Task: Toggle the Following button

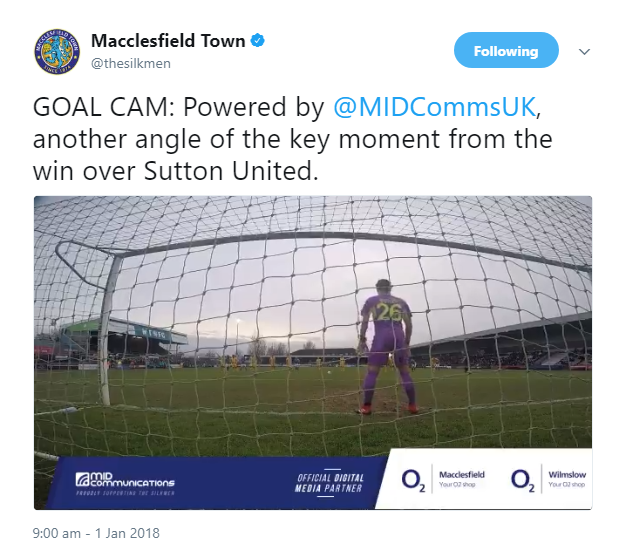Action: (505, 51)
